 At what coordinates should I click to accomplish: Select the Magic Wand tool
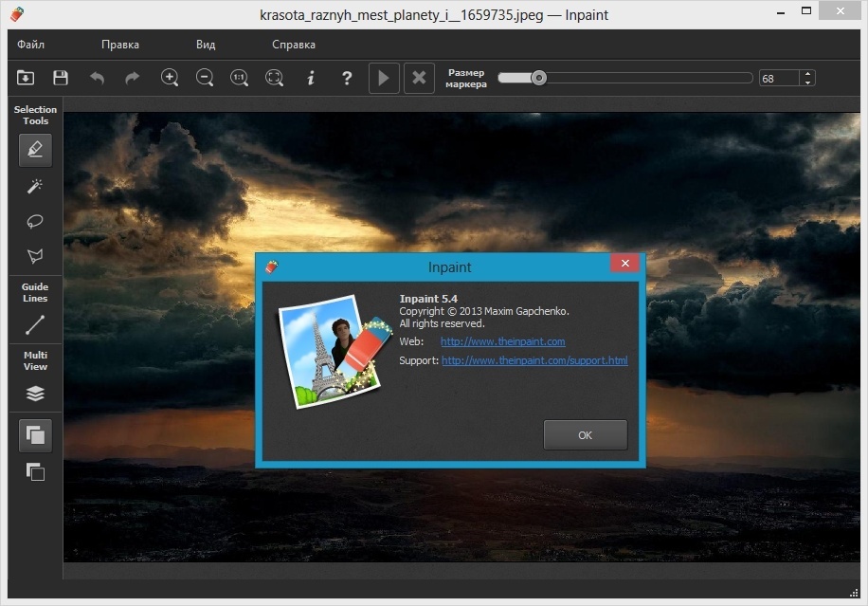pyautogui.click(x=35, y=186)
